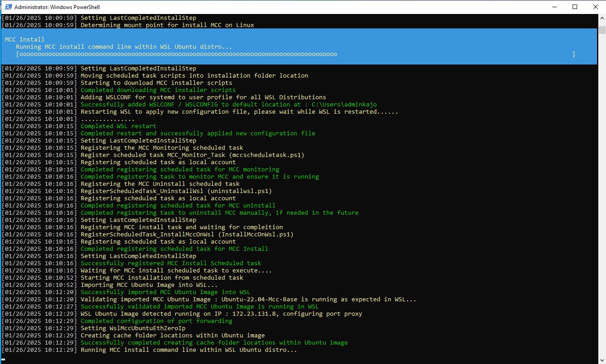Viewport: 606px width, 364px height.
Task: Click the vertical scrollbar thumb
Action: tap(602, 30)
